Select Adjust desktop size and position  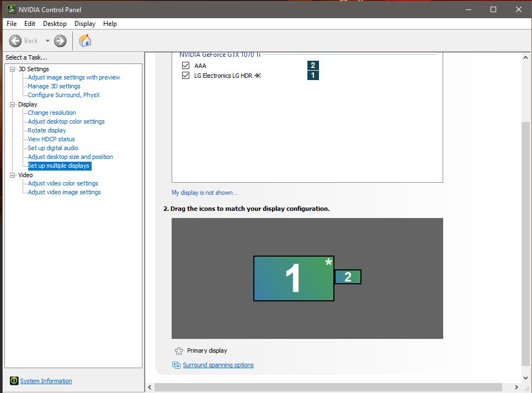tap(70, 157)
